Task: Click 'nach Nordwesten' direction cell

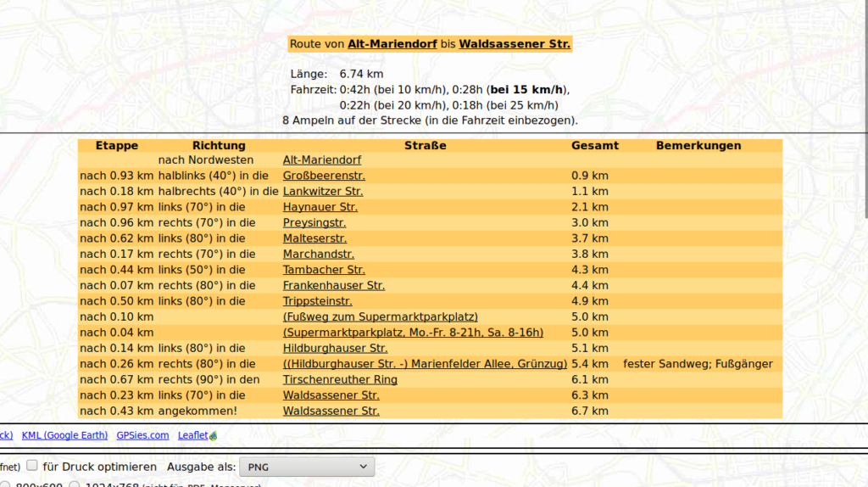Action: coord(206,160)
